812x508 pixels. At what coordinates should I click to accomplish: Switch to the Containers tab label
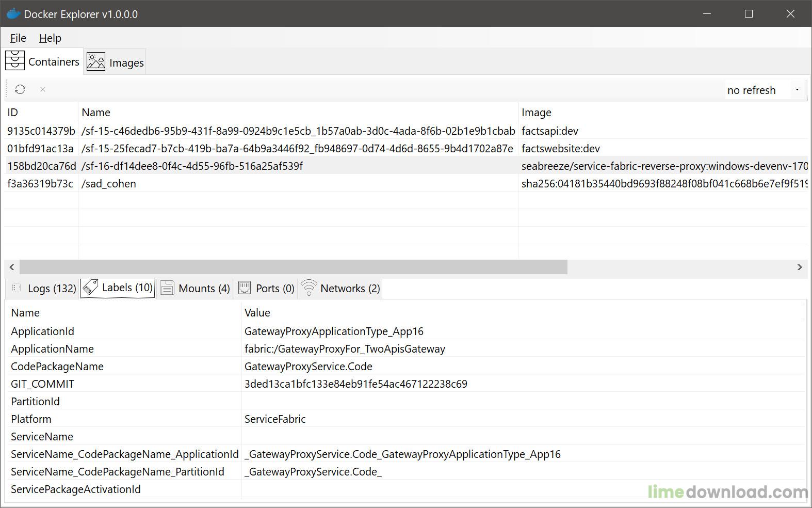[54, 62]
